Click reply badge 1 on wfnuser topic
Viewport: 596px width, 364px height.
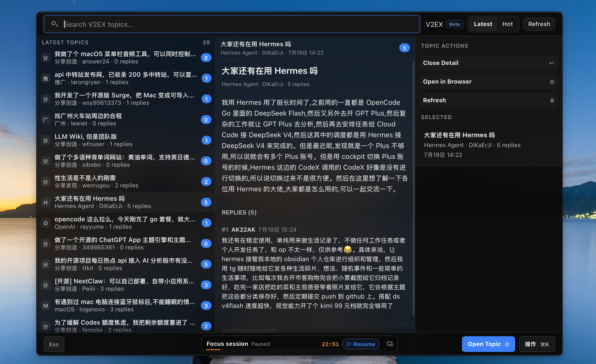(206, 140)
